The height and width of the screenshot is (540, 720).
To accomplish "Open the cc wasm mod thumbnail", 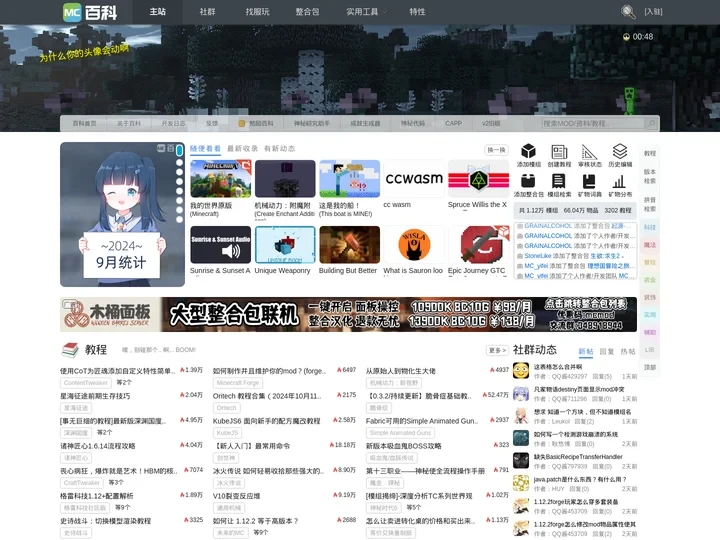I will [x=414, y=179].
